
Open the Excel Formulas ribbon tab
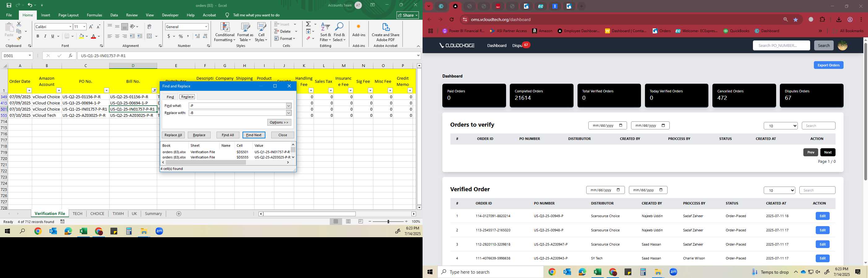[x=94, y=15]
